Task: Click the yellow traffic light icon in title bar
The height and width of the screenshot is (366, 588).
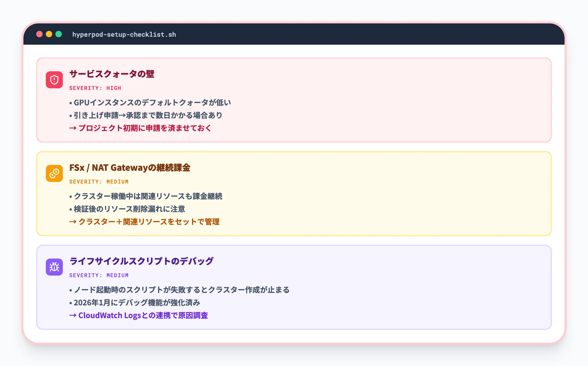Action: (x=49, y=34)
